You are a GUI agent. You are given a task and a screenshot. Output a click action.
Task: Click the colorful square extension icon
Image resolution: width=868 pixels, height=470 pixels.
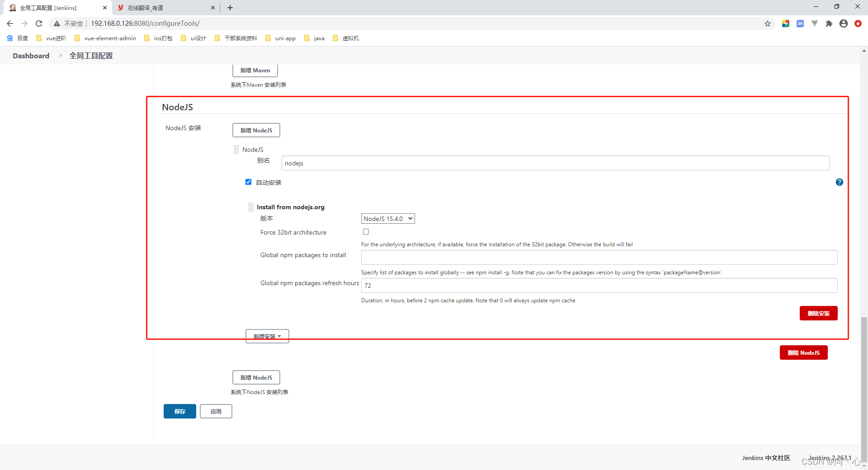pyautogui.click(x=786, y=23)
